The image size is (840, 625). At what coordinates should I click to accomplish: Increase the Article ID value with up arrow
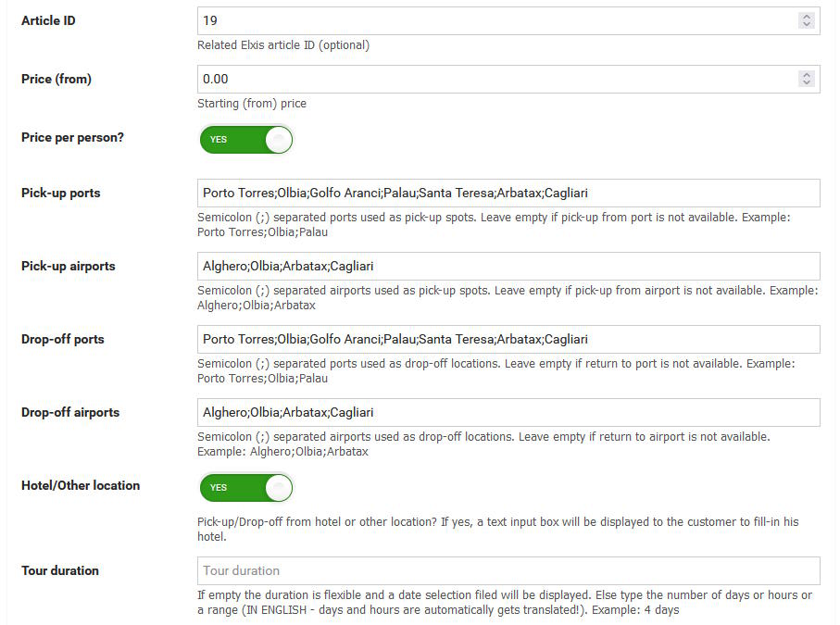point(807,17)
